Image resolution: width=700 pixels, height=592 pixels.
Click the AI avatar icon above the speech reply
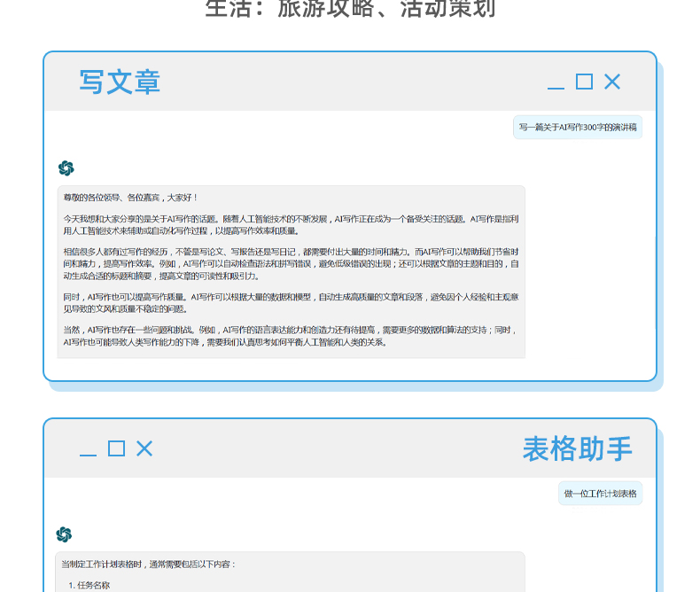(66, 168)
